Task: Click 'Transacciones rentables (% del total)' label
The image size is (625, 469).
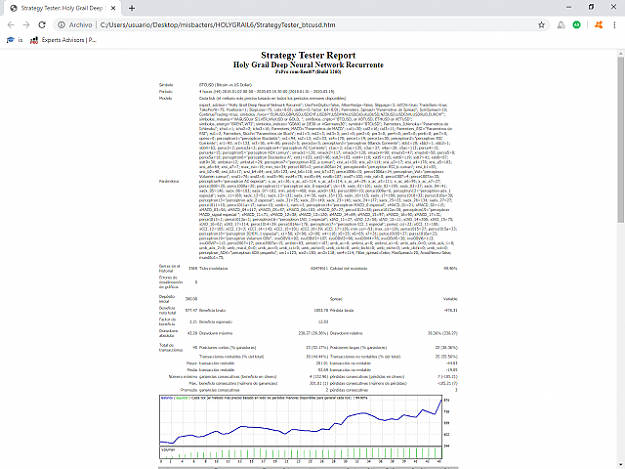Action: (231, 357)
